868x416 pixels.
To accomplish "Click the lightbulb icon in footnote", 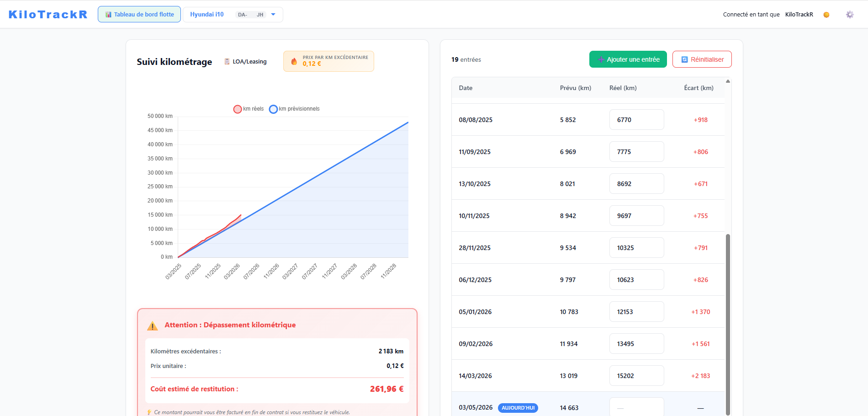I will click(x=149, y=412).
